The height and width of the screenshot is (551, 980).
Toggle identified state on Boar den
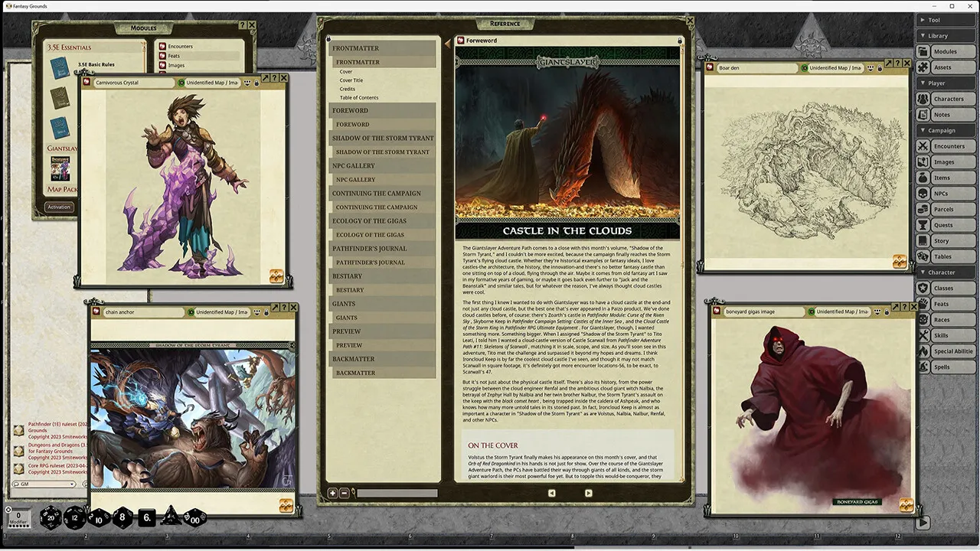point(805,68)
